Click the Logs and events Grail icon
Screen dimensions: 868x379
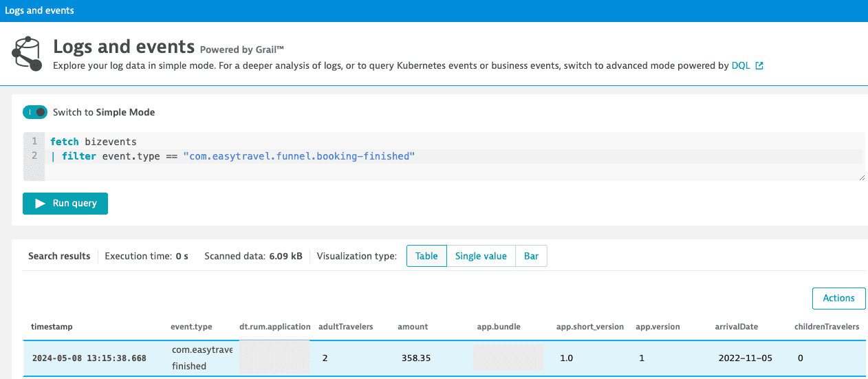click(27, 53)
